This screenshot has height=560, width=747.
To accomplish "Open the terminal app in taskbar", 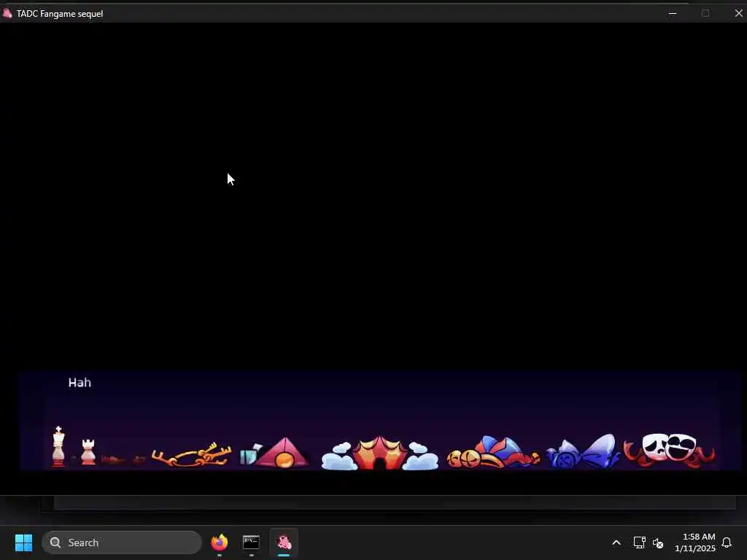I will click(x=251, y=542).
